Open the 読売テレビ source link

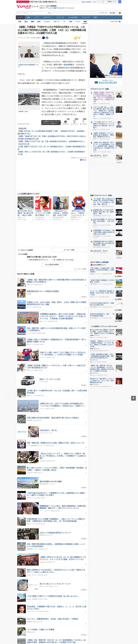(83, 160)
